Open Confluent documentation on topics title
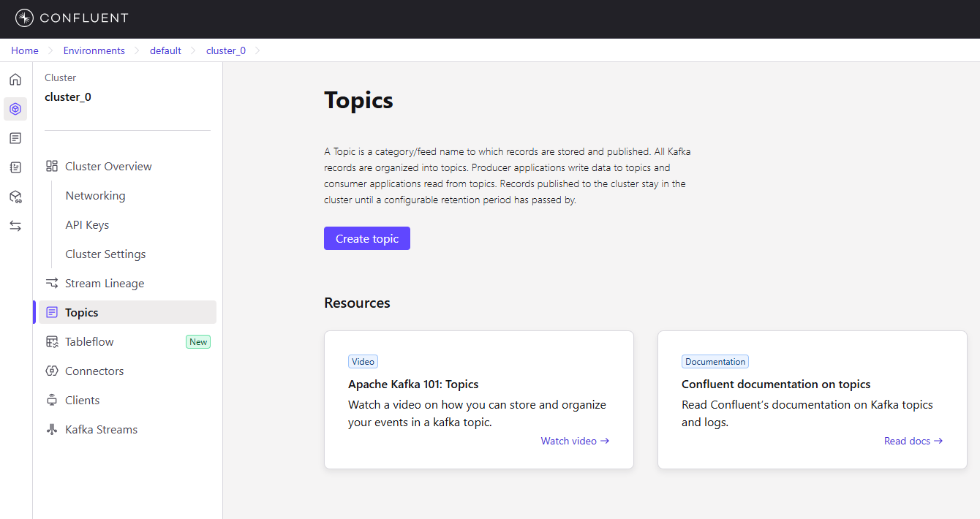The width and height of the screenshot is (980, 519). [776, 384]
